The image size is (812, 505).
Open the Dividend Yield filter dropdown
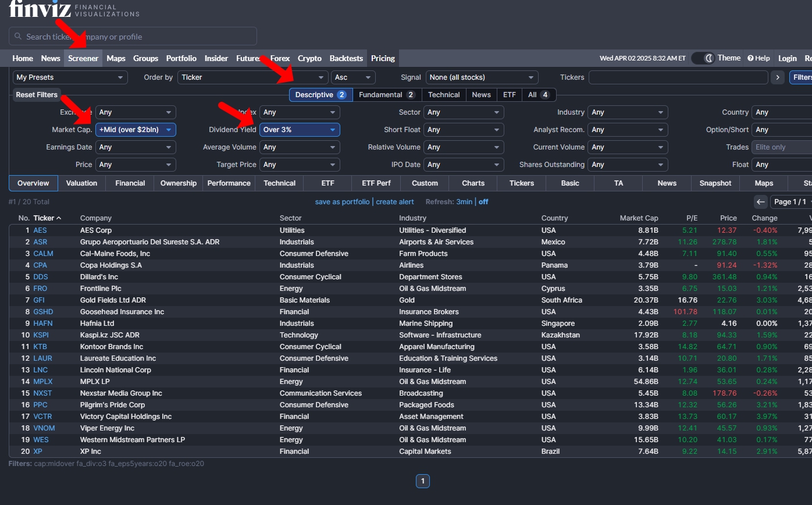(300, 130)
